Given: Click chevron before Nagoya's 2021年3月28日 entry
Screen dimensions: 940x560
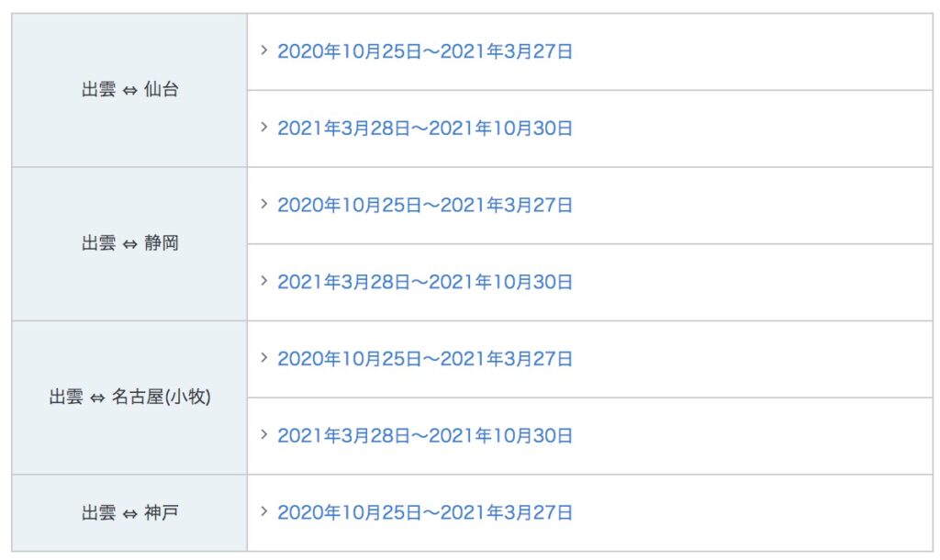Looking at the screenshot, I should click(263, 434).
